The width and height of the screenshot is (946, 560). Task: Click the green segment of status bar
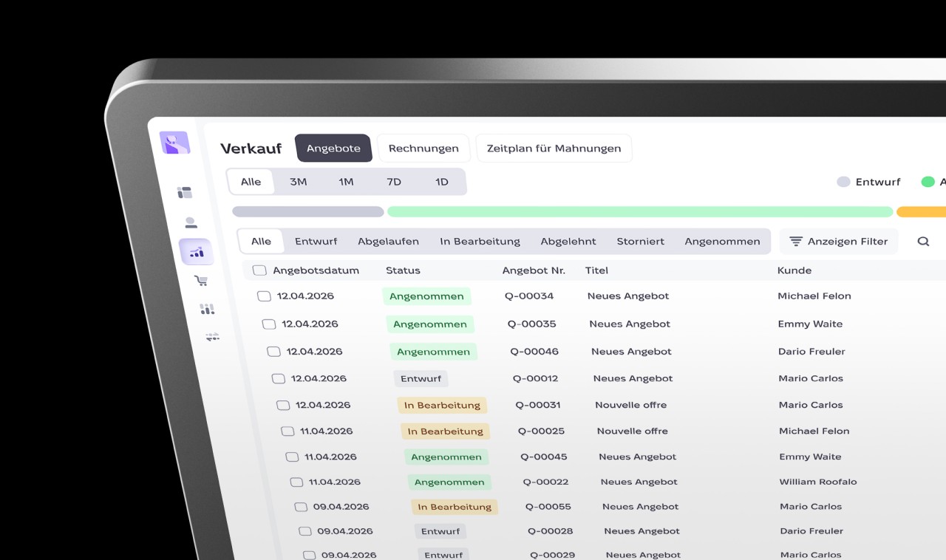640,212
